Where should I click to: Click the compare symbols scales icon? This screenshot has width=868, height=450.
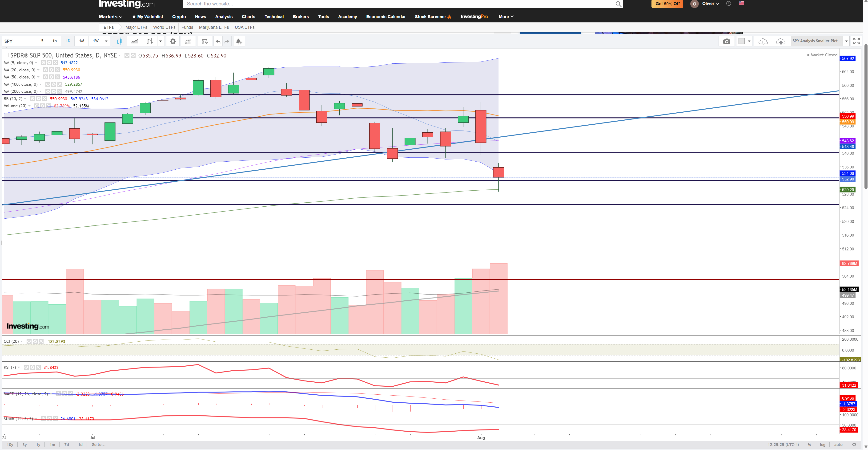(205, 41)
